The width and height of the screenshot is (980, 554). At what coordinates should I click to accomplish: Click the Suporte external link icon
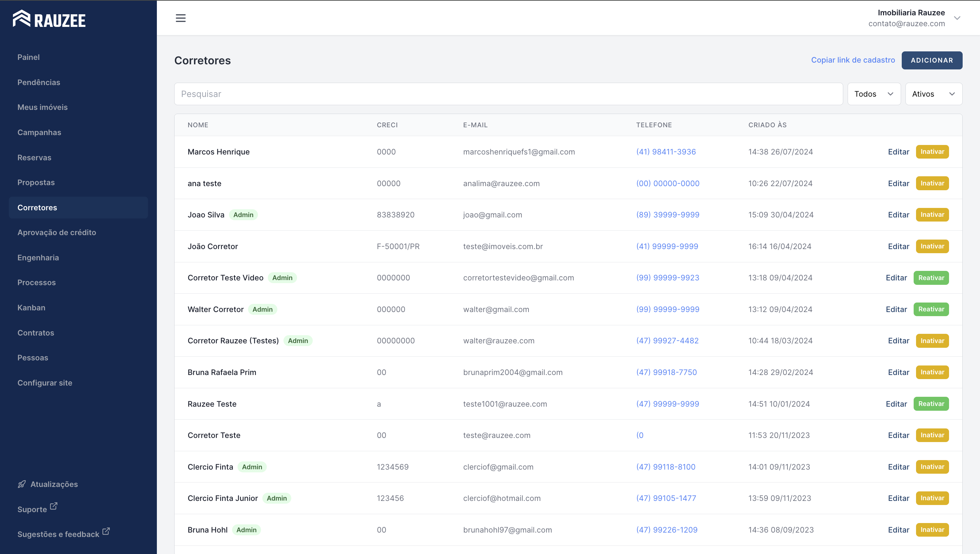pyautogui.click(x=54, y=506)
